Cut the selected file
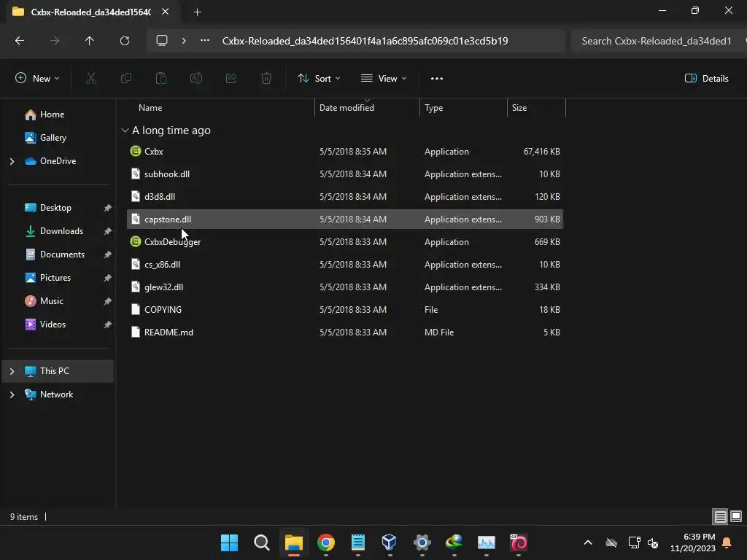 coord(90,79)
